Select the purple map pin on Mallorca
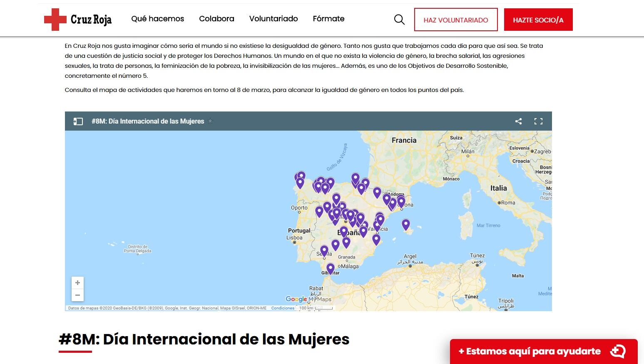Screen dimensions: 644x364 [406, 224]
